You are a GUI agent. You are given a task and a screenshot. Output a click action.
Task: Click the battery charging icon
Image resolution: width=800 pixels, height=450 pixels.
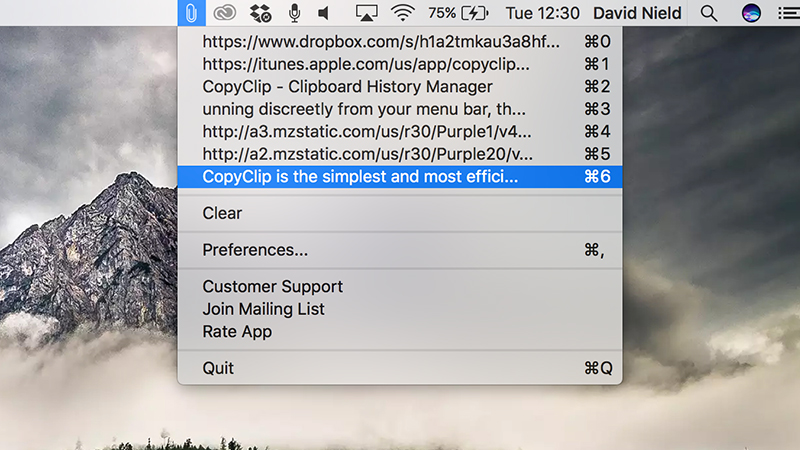pos(475,13)
